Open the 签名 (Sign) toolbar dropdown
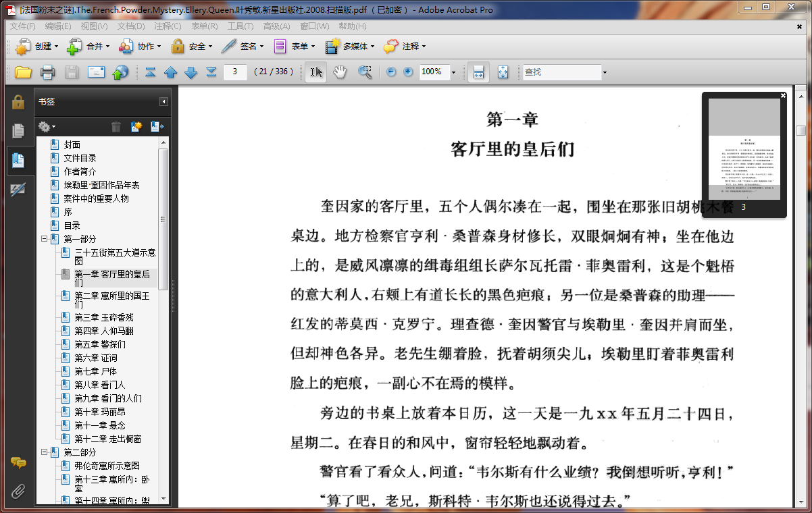 (243, 47)
